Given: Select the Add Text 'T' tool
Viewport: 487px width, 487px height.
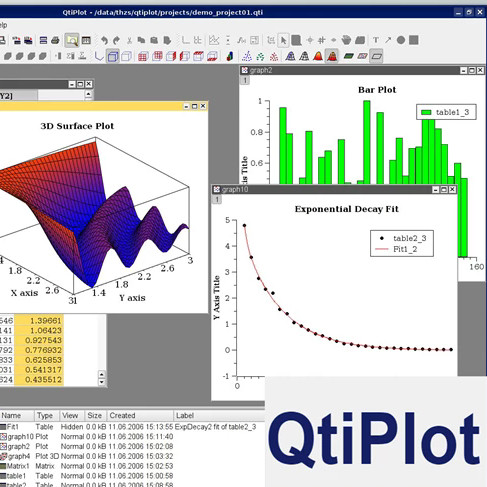Looking at the screenshot, I should click(376, 40).
